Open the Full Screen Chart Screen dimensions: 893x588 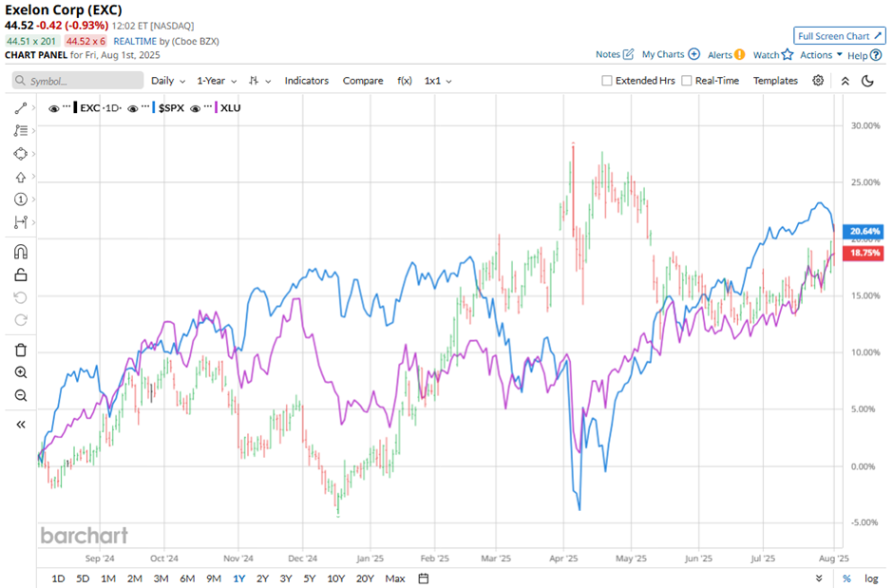pos(840,36)
